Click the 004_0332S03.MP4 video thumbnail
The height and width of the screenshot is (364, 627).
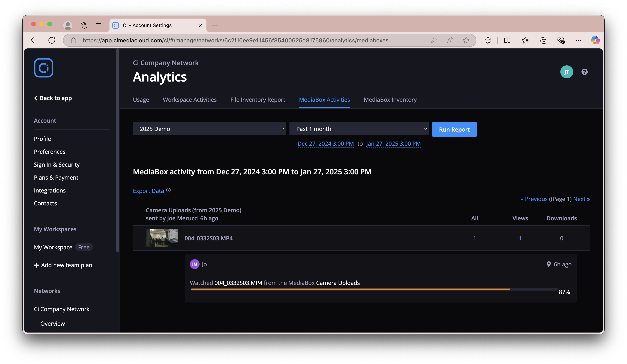coord(162,238)
